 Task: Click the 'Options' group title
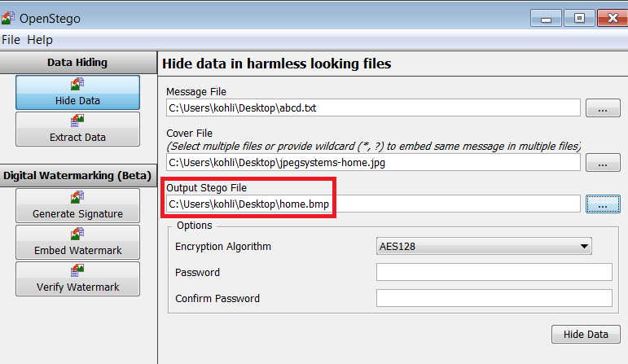195,226
